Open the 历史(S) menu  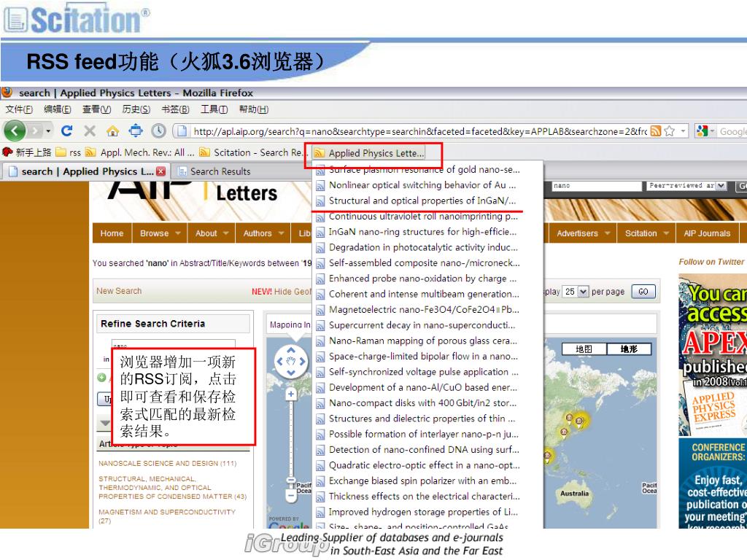click(136, 109)
